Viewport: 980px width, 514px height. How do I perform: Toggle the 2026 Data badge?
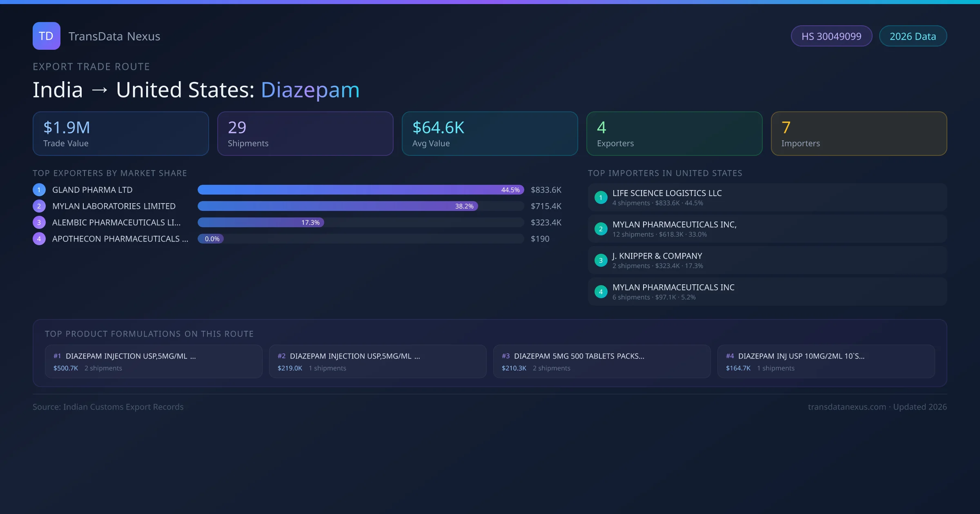913,36
